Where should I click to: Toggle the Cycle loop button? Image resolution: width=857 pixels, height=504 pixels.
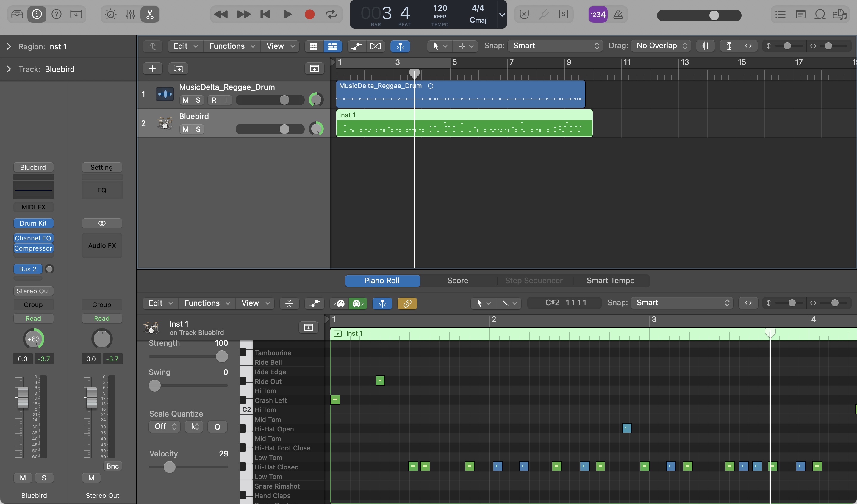tap(331, 14)
